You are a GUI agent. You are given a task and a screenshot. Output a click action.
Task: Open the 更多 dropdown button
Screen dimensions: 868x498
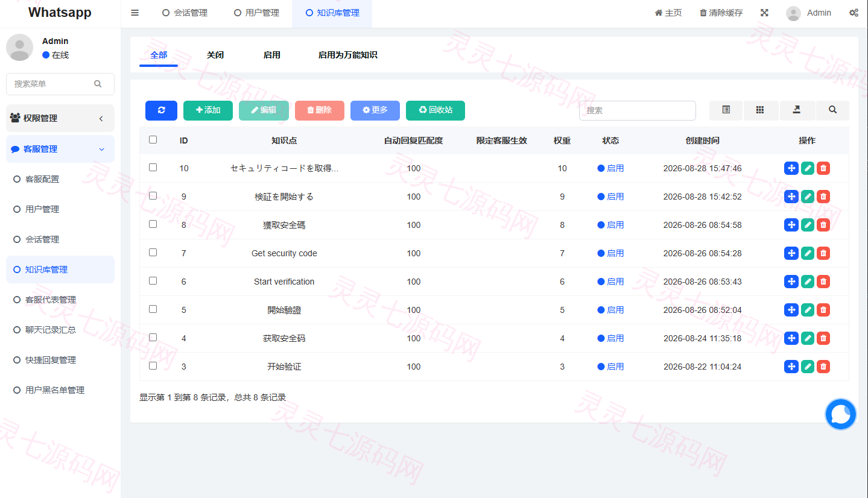click(375, 110)
